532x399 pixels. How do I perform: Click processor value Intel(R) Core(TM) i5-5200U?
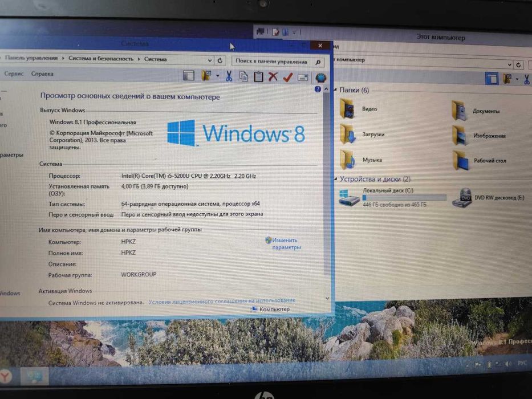pos(189,176)
